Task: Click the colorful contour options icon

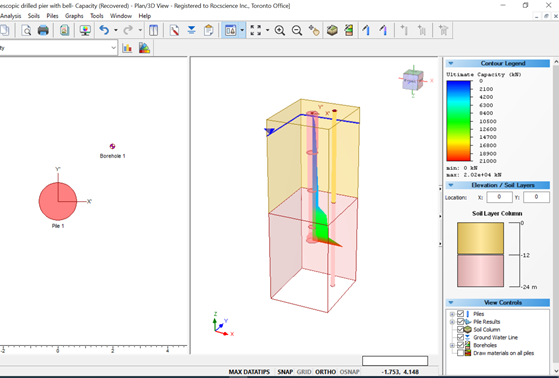Action: coord(144,48)
